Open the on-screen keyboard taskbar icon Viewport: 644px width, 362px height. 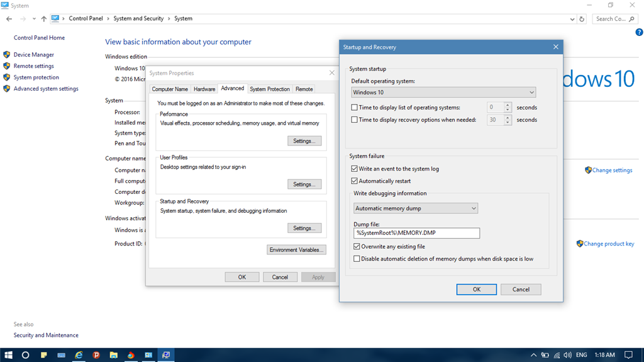coord(61,354)
